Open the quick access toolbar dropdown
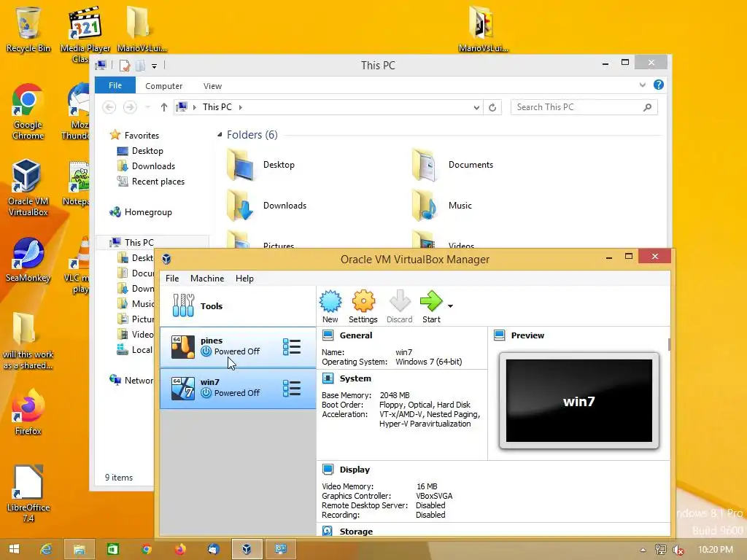 (x=155, y=66)
